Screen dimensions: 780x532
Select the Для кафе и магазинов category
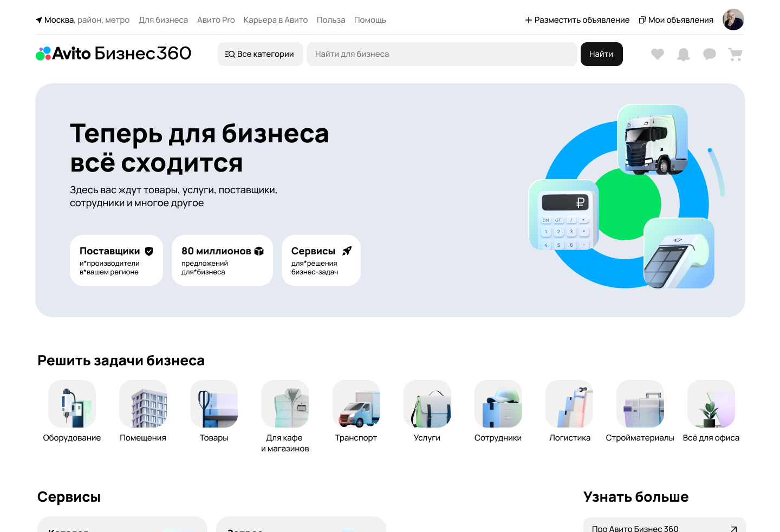pos(285,404)
